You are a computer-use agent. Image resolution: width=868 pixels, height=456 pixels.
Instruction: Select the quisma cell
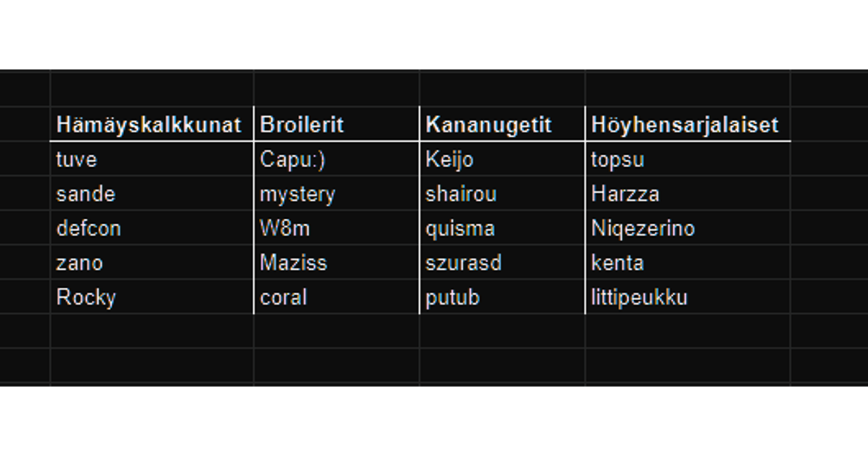(x=460, y=229)
